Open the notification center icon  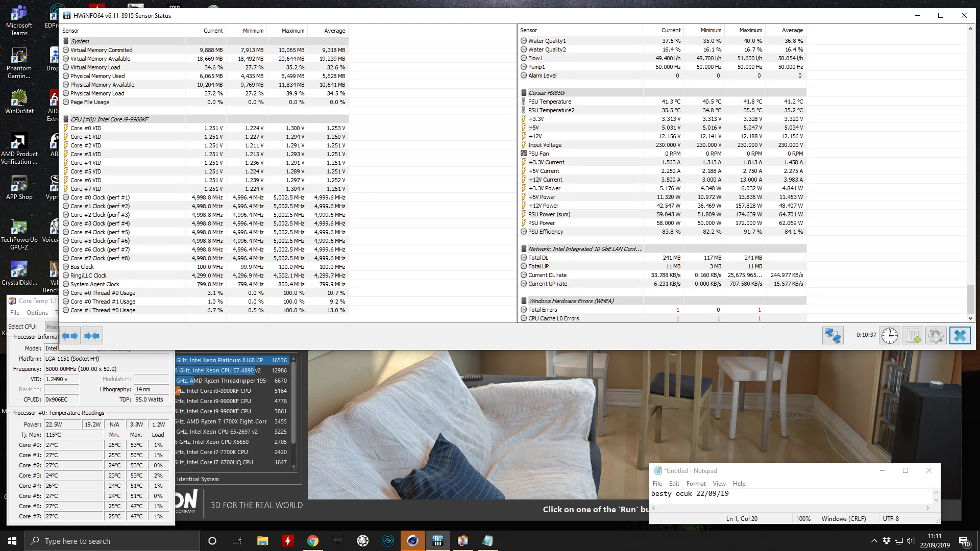point(964,541)
